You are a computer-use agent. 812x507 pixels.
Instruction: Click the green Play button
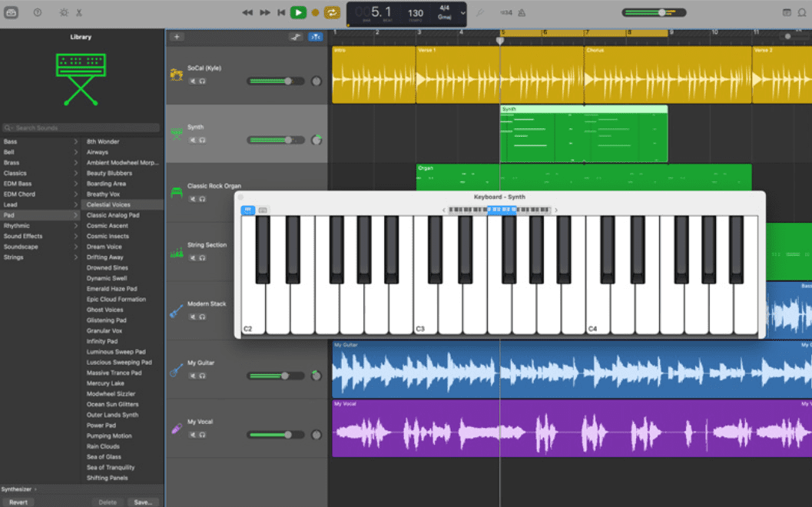298,12
